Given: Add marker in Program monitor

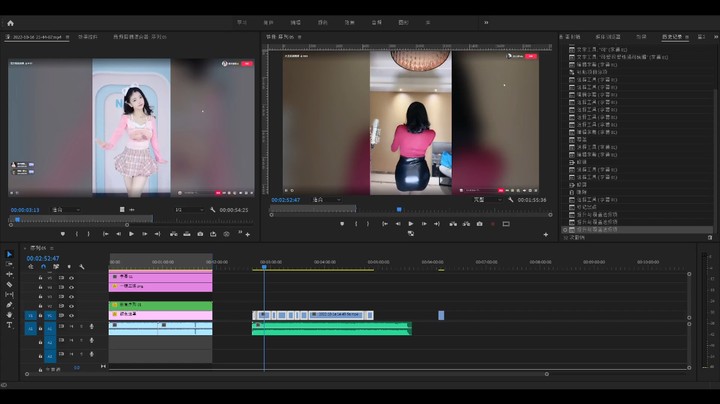Looking at the screenshot, I should tap(342, 224).
